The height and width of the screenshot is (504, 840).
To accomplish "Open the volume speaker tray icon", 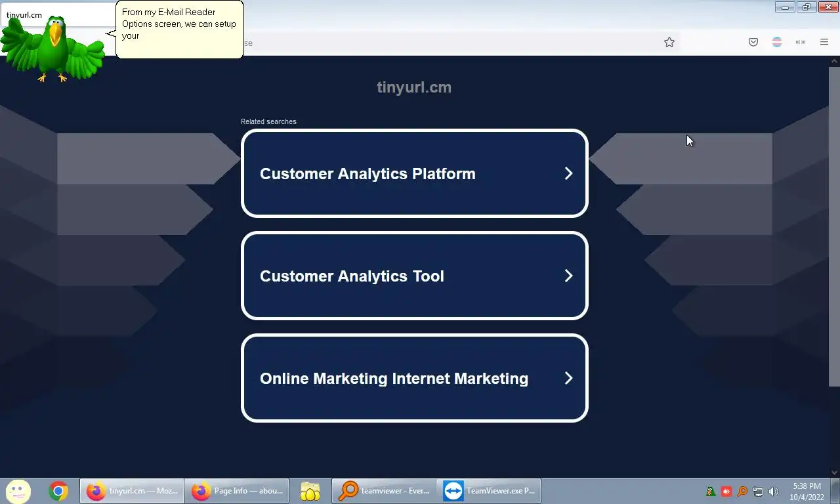I will click(774, 491).
